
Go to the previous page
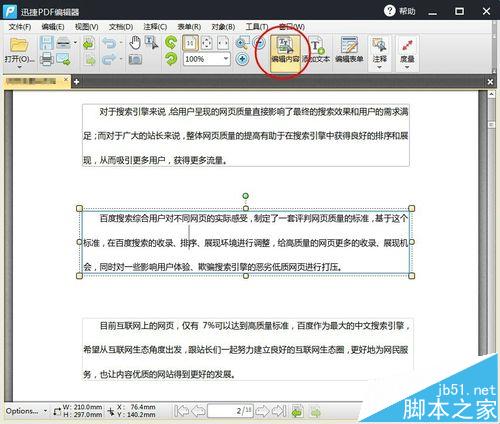pos(199,411)
